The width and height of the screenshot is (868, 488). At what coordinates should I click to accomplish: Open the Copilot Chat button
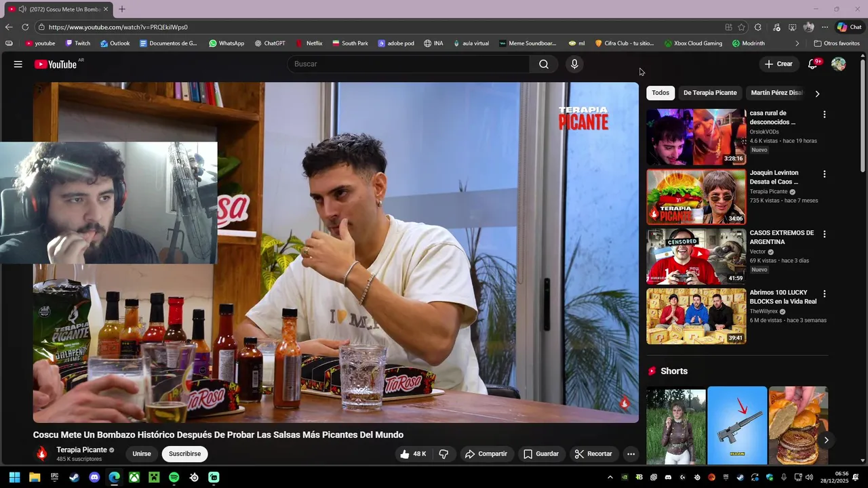click(x=849, y=27)
